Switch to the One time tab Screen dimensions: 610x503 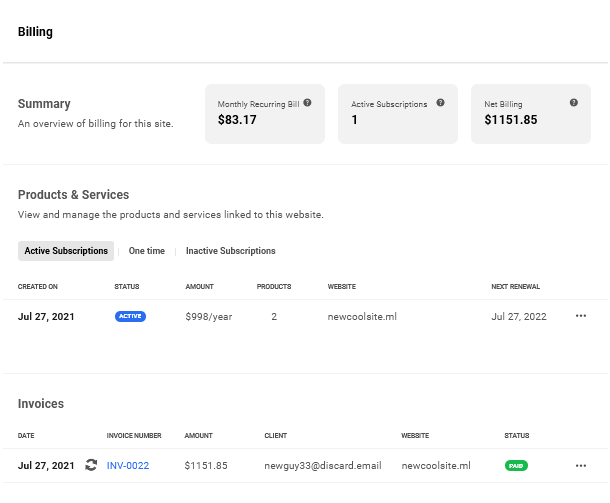147,251
